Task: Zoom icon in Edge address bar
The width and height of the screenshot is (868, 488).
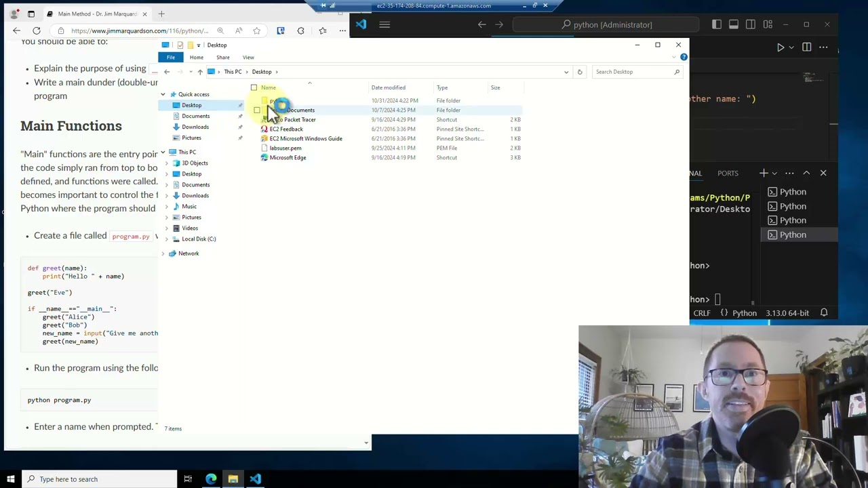Action: [220, 30]
